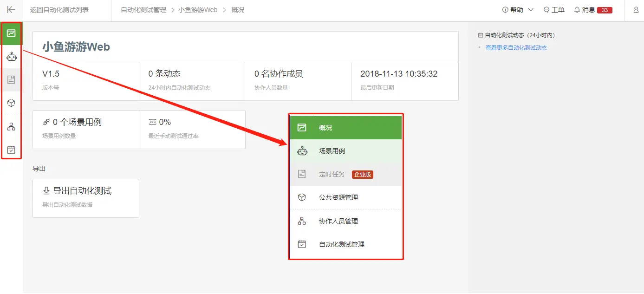Image resolution: width=644 pixels, height=294 pixels.
Task: Open the robot 场景用例 icon in the collapsed sidebar
Action: (x=11, y=57)
